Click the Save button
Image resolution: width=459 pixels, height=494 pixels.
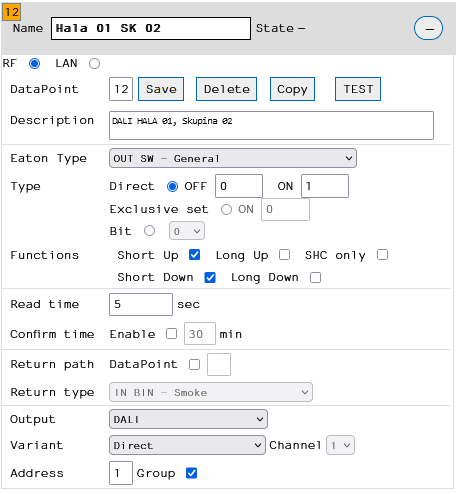point(161,89)
